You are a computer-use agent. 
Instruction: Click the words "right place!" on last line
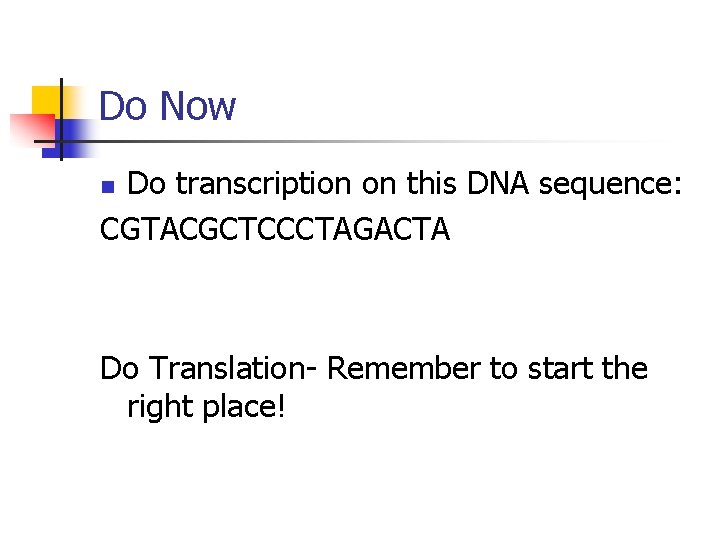tap(206, 408)
